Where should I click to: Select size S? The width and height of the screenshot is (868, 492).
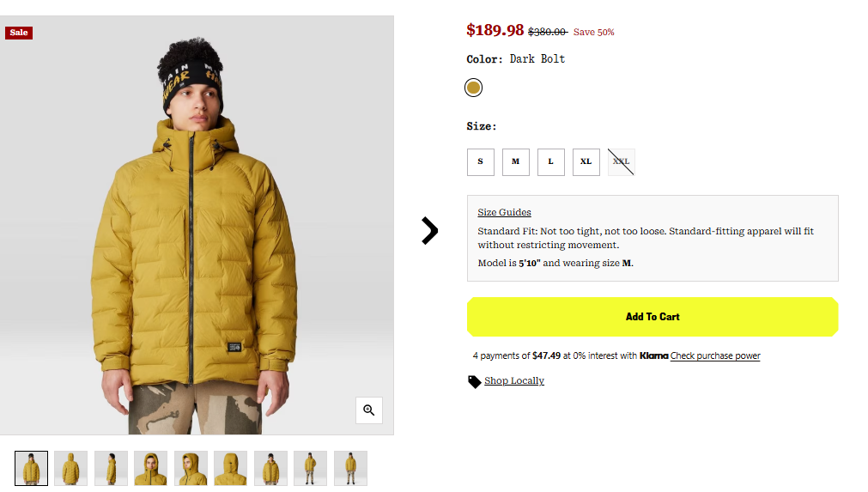(x=481, y=161)
